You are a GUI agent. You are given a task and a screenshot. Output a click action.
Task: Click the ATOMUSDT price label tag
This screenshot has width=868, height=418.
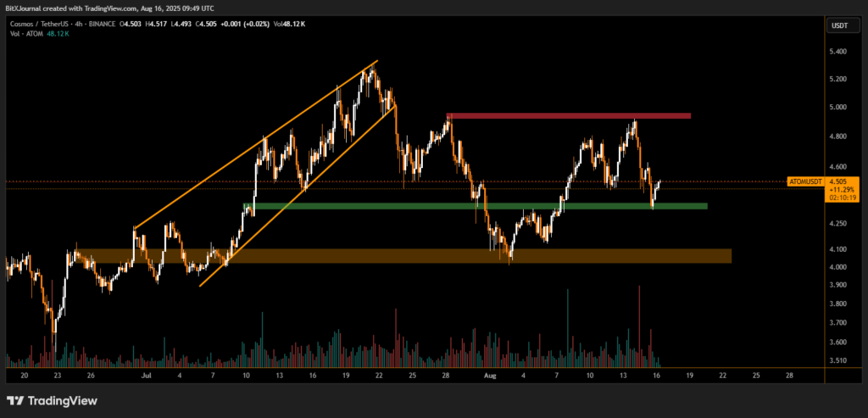[x=805, y=181]
